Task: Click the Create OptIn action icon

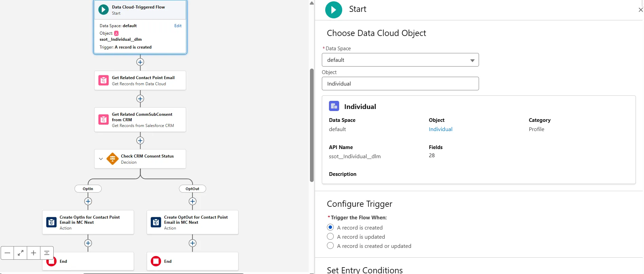Action: point(51,222)
